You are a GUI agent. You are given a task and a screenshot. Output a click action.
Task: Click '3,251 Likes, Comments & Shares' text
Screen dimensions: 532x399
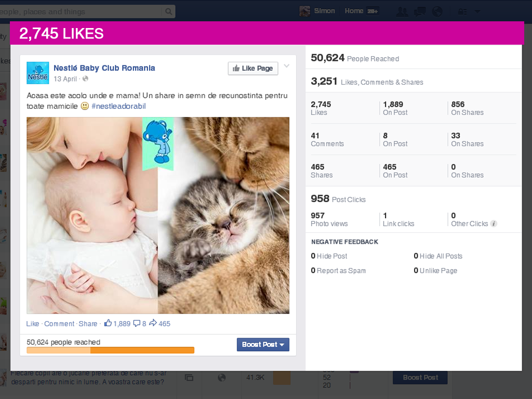click(367, 82)
